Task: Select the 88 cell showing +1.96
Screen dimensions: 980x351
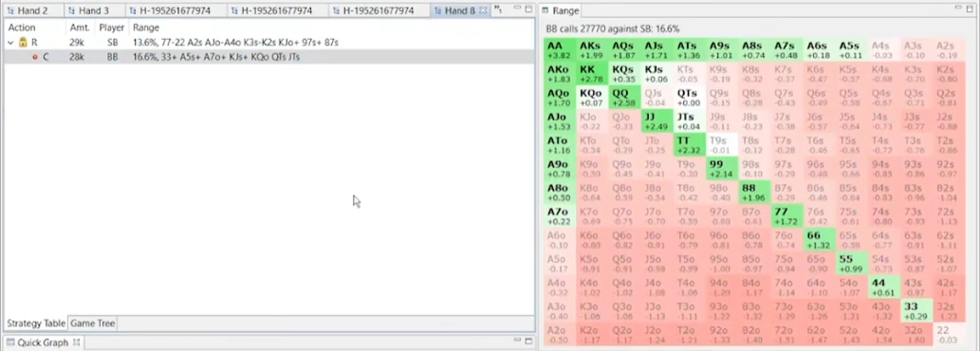Action: tap(754, 193)
